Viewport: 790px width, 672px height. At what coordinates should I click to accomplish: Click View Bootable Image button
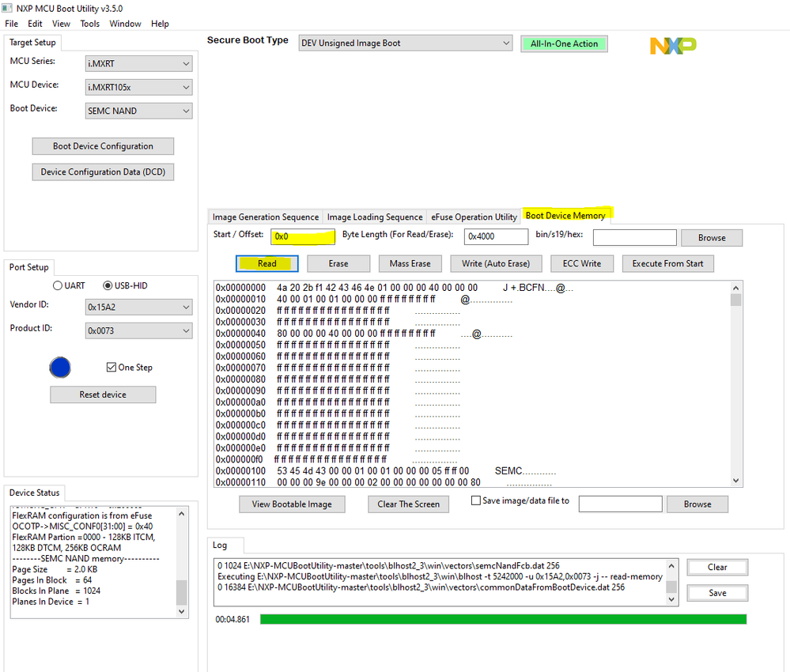click(292, 504)
